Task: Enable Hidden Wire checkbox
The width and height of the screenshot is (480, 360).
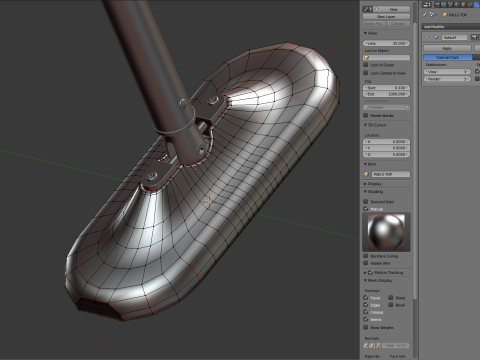Action: click(366, 263)
